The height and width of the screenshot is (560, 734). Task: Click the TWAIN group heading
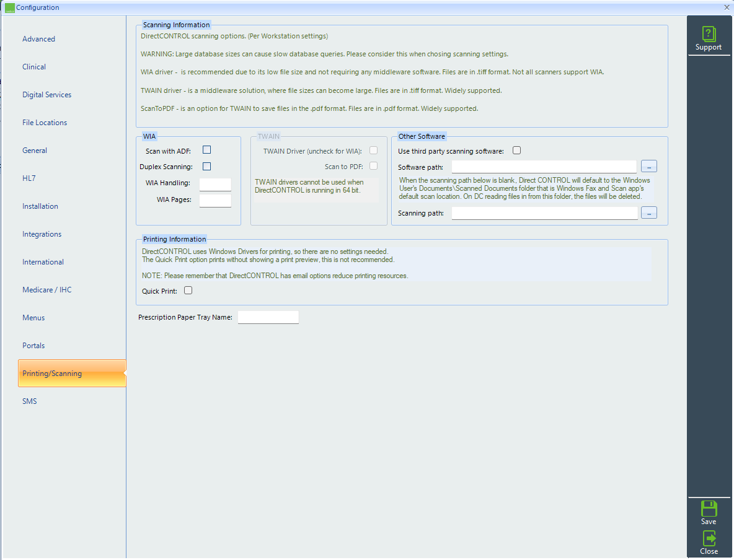coord(268,136)
